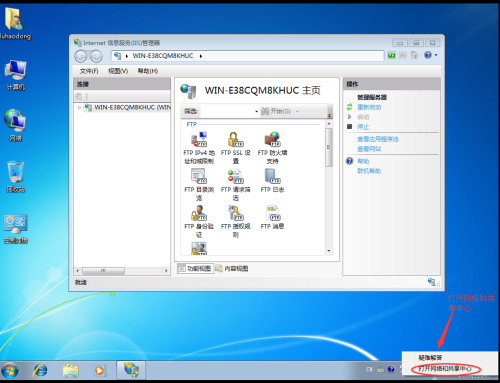Open the FTP logging feature icon
The height and width of the screenshot is (383, 500).
pos(272,181)
